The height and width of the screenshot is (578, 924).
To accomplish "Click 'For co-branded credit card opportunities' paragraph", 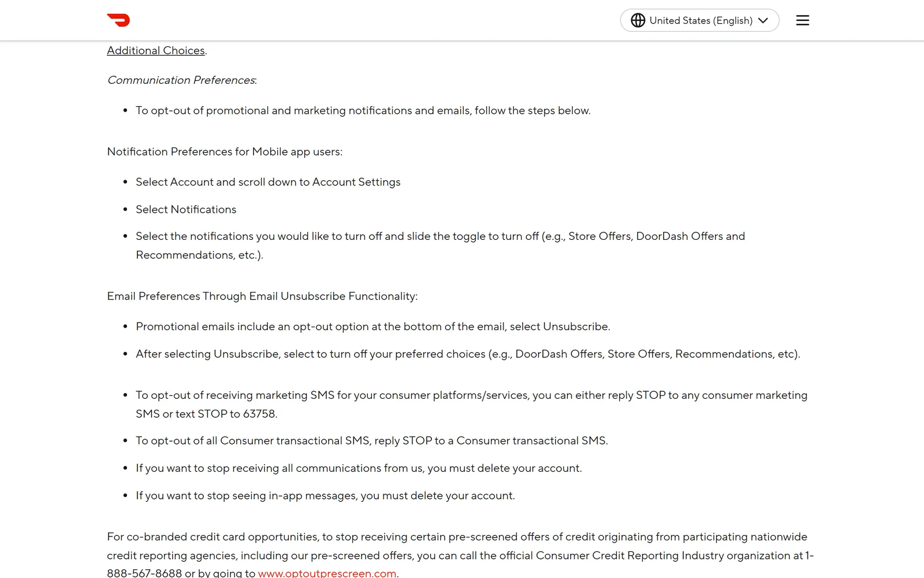I will [460, 555].
